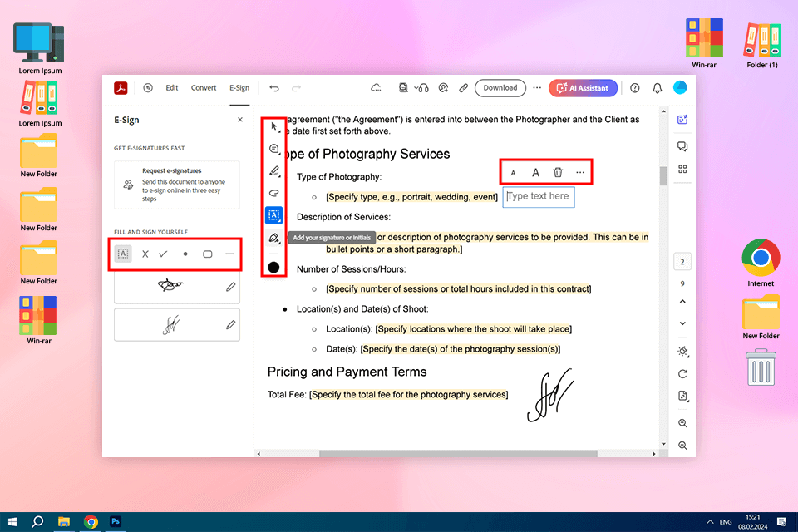Screen dimensions: 798x532
Task: Select the arrow selection tool
Action: coord(274,126)
